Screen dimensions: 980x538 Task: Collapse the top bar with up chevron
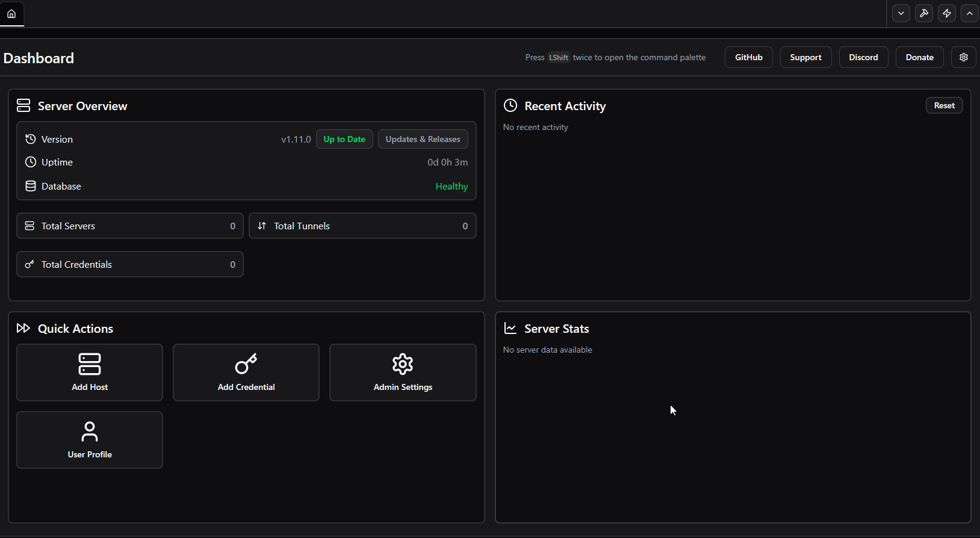pos(969,13)
